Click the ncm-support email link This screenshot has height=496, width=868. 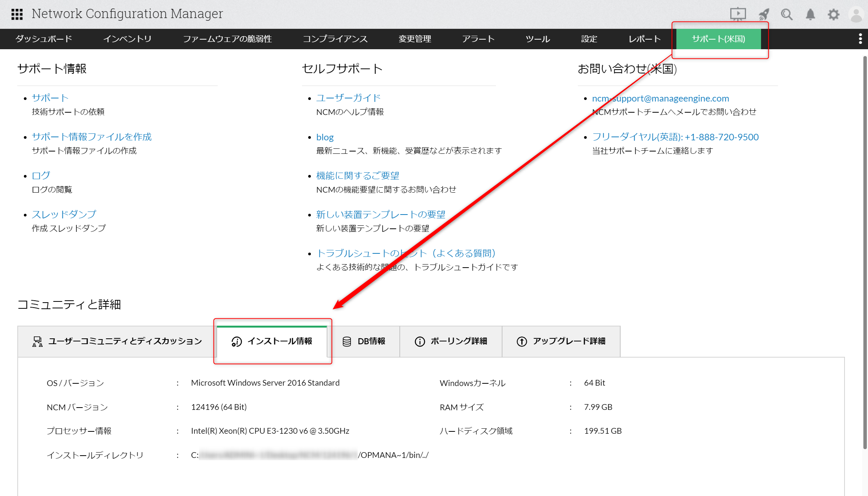click(x=660, y=98)
